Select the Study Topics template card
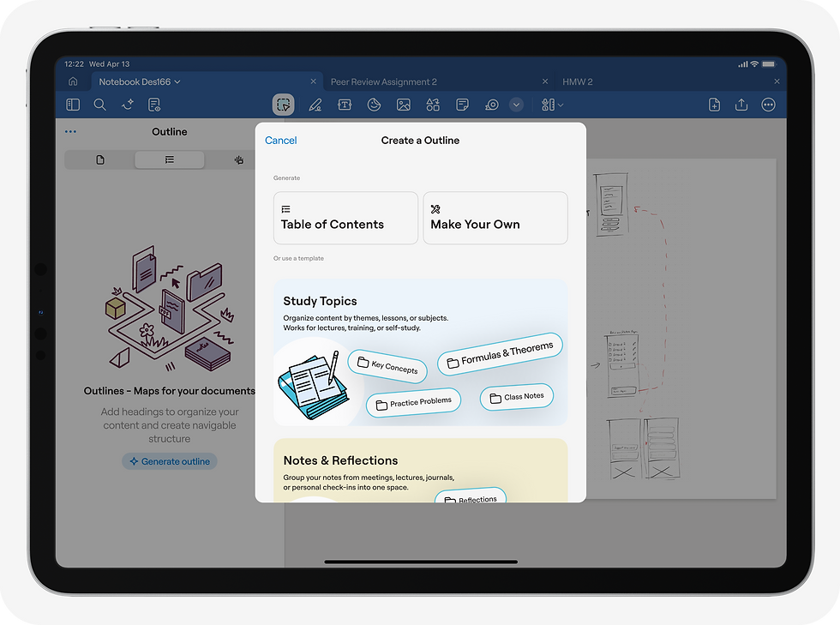Screen dimensions: 840x625 tap(421, 352)
